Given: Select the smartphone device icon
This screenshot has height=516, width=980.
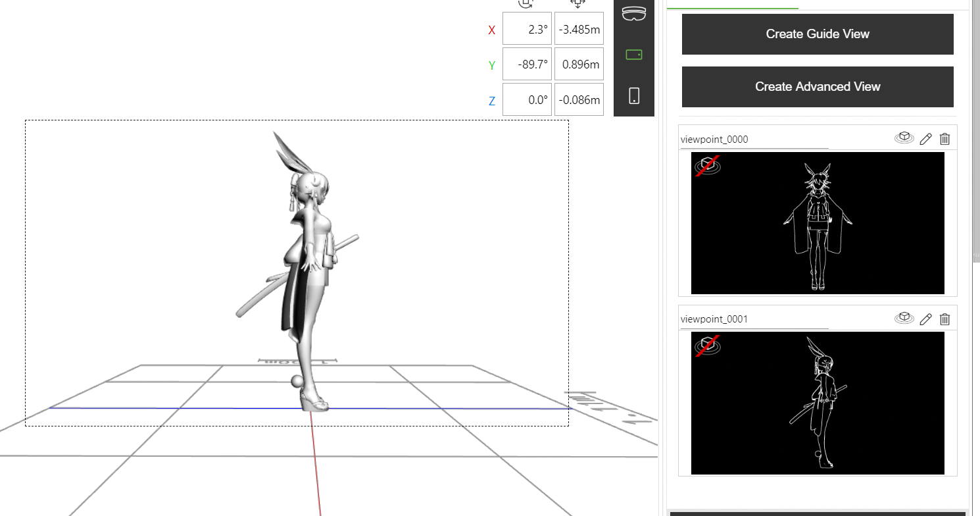Looking at the screenshot, I should click(x=633, y=95).
